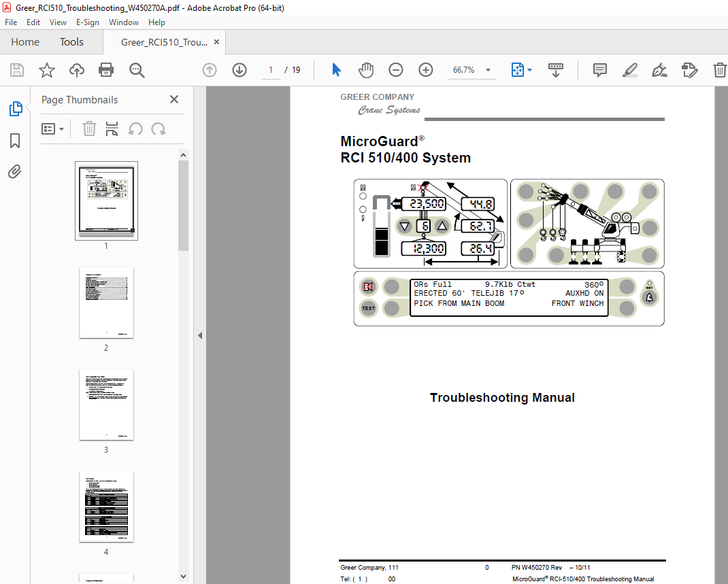
Task: Open the zoom percentage dropdown arrow
Action: (x=488, y=70)
